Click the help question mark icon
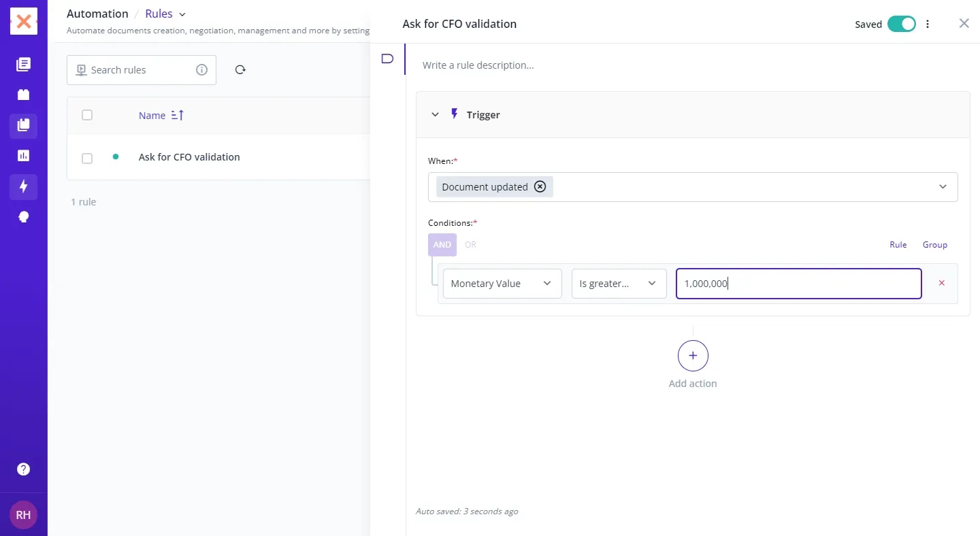Viewport: 980px width, 536px height. pos(23,469)
